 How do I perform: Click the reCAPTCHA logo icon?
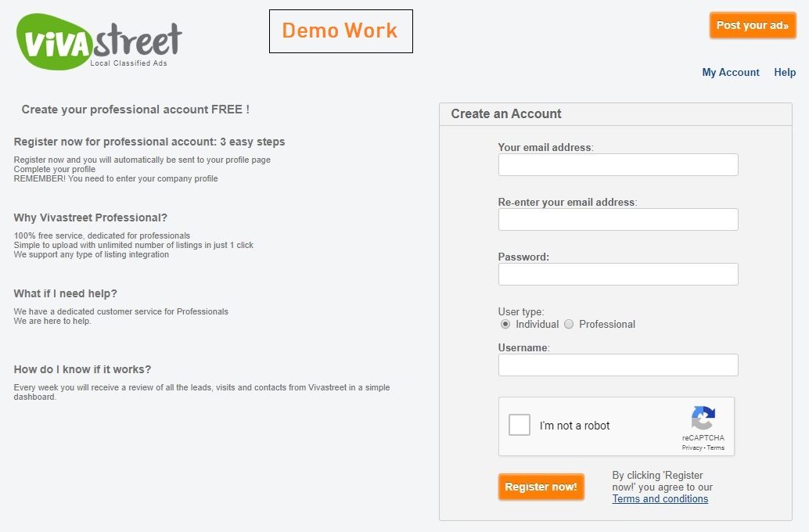[x=703, y=418]
